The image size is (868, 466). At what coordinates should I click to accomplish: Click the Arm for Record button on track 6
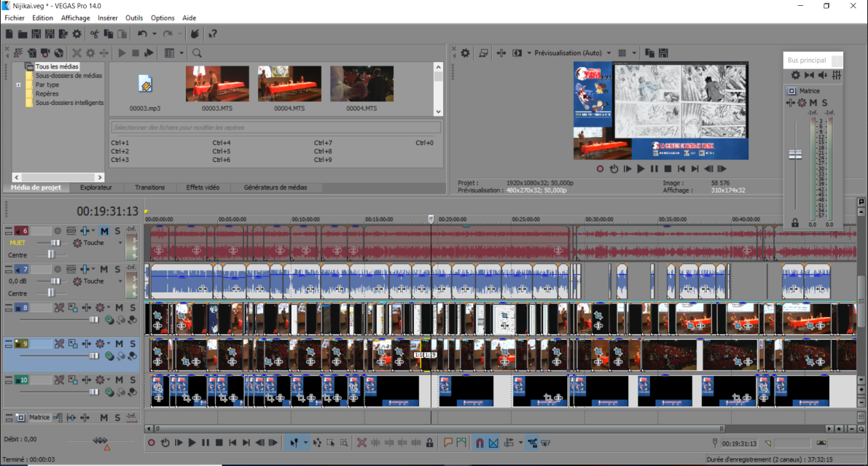tap(58, 231)
